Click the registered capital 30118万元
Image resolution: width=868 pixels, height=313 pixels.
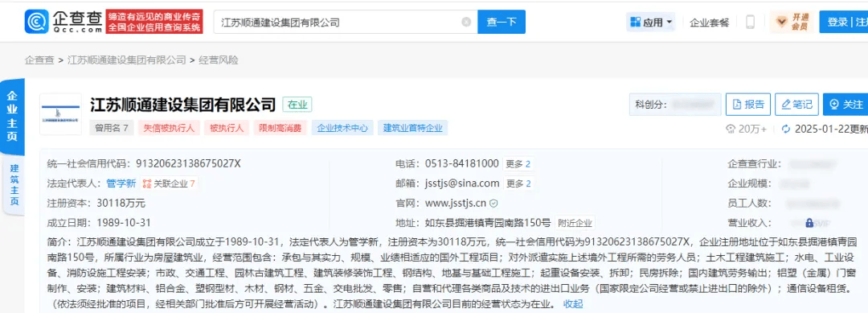click(121, 204)
